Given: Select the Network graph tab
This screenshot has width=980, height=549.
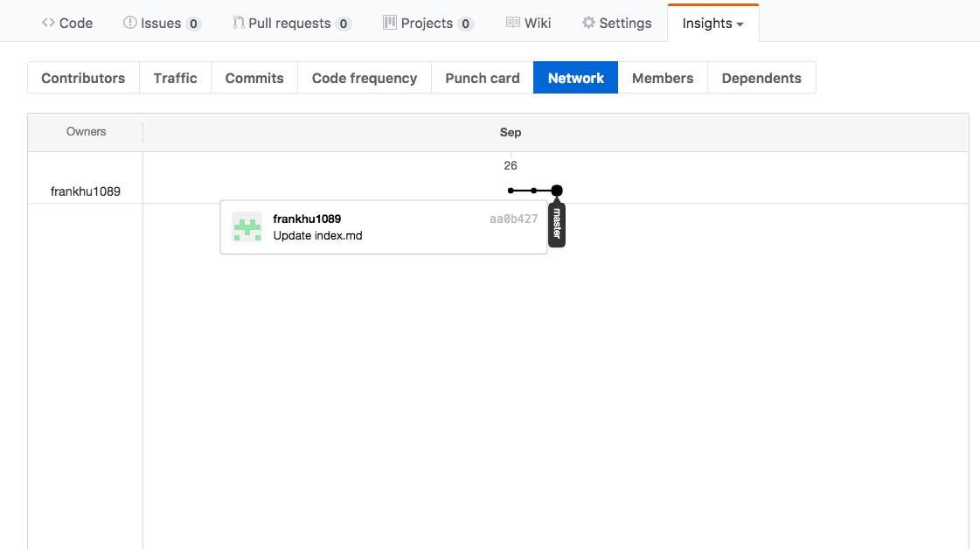Looking at the screenshot, I should pyautogui.click(x=575, y=78).
